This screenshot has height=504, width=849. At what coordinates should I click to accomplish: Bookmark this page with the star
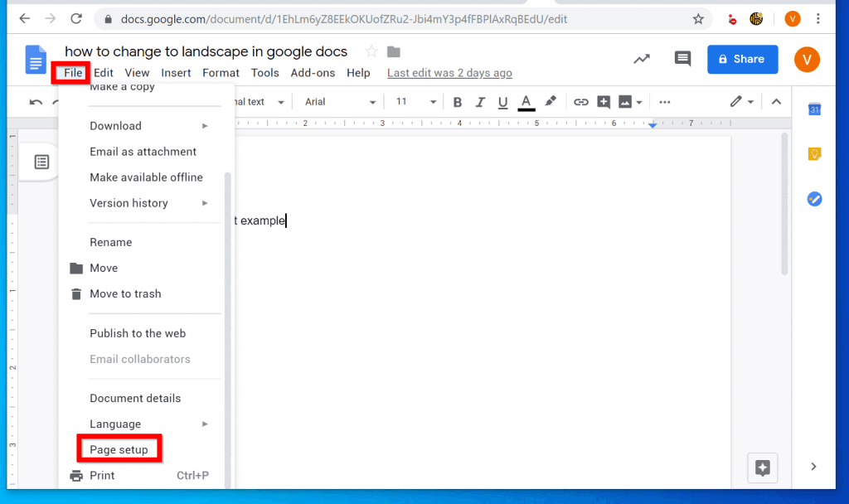click(698, 19)
